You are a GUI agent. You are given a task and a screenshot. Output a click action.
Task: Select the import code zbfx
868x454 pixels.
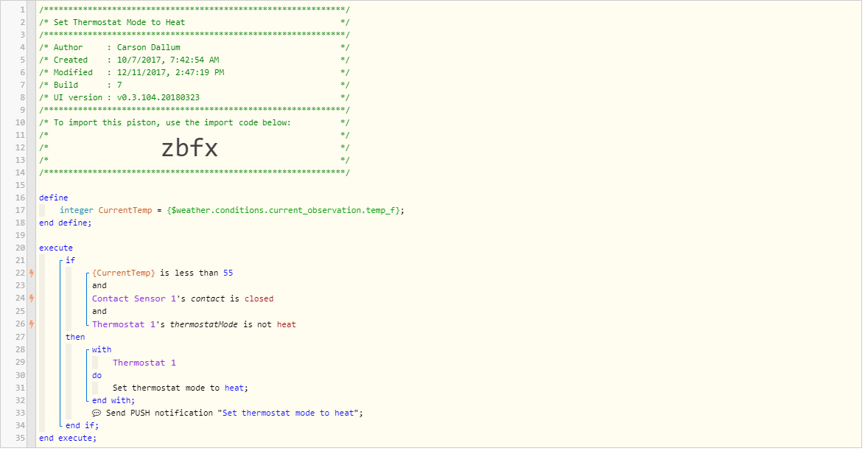[189, 148]
